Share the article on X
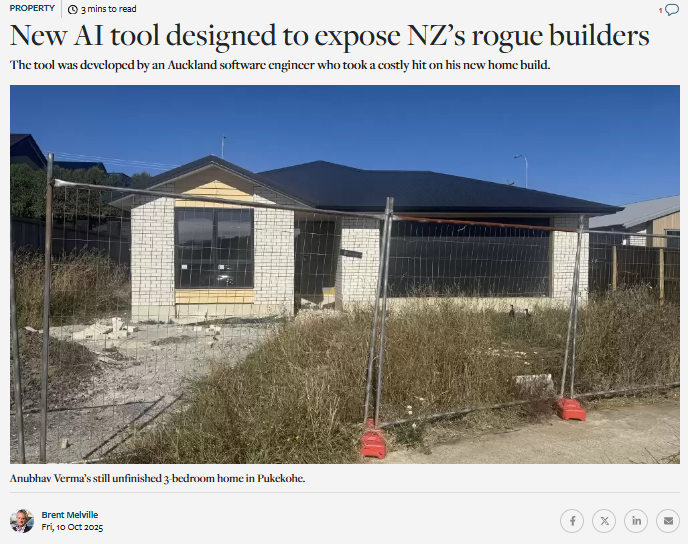Image resolution: width=688 pixels, height=544 pixels. click(x=604, y=521)
